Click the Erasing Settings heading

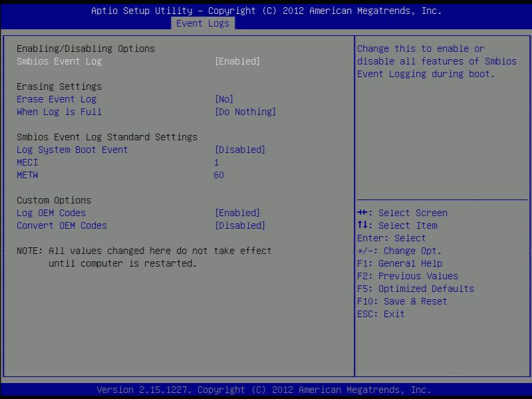click(x=59, y=87)
